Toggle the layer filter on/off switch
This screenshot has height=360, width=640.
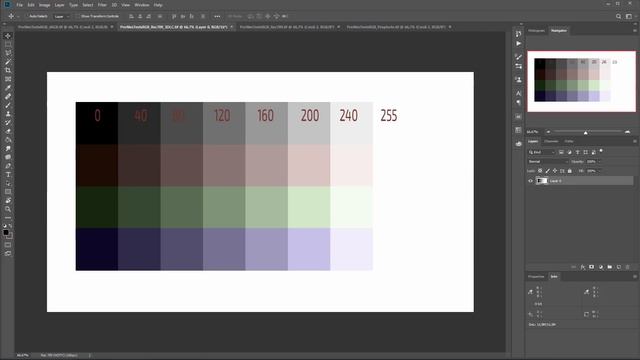pos(601,151)
